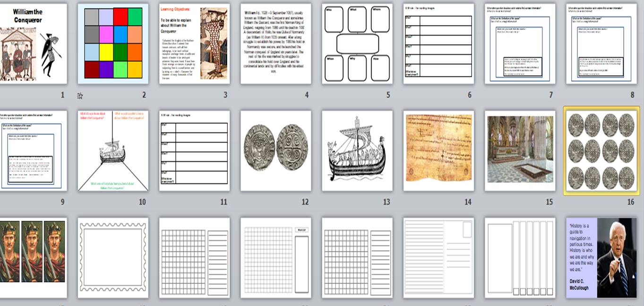Click the second 5W table slide 11

(x=195, y=149)
